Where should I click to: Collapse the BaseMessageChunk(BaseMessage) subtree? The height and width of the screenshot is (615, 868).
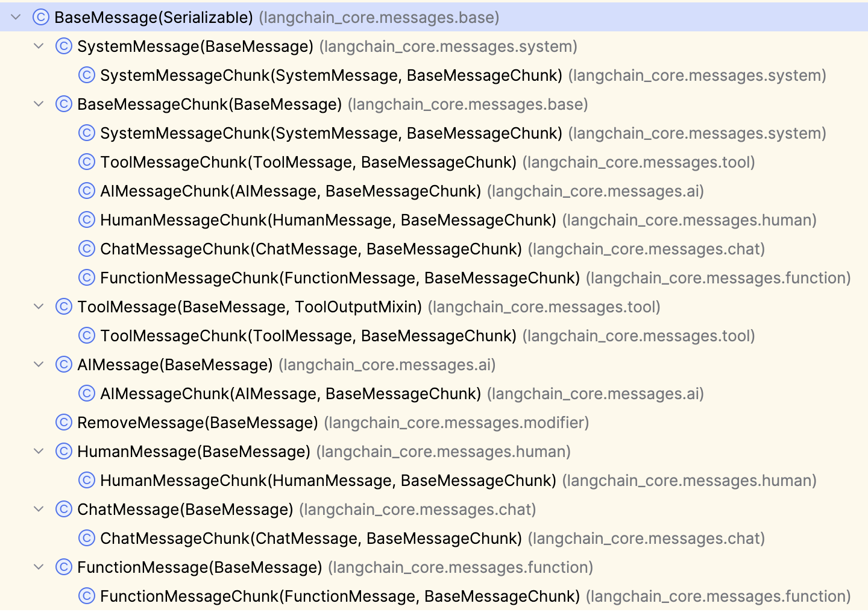[x=39, y=104]
